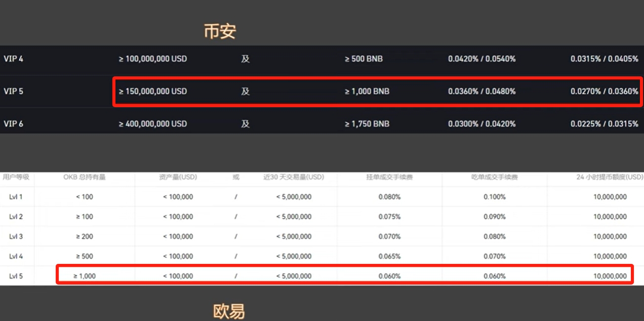
Task: Select the "10,000,000" withdrawal limit in Lvl 5 row
Action: click(x=610, y=276)
